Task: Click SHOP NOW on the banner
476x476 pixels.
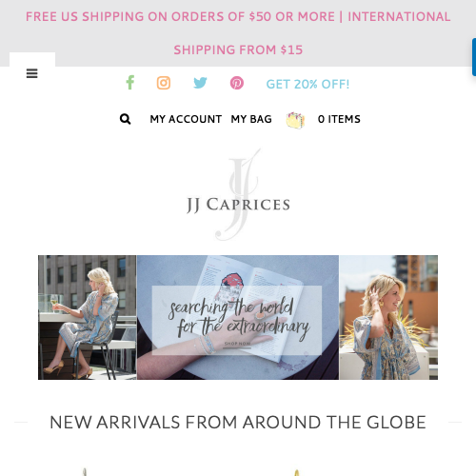Action: [237, 344]
